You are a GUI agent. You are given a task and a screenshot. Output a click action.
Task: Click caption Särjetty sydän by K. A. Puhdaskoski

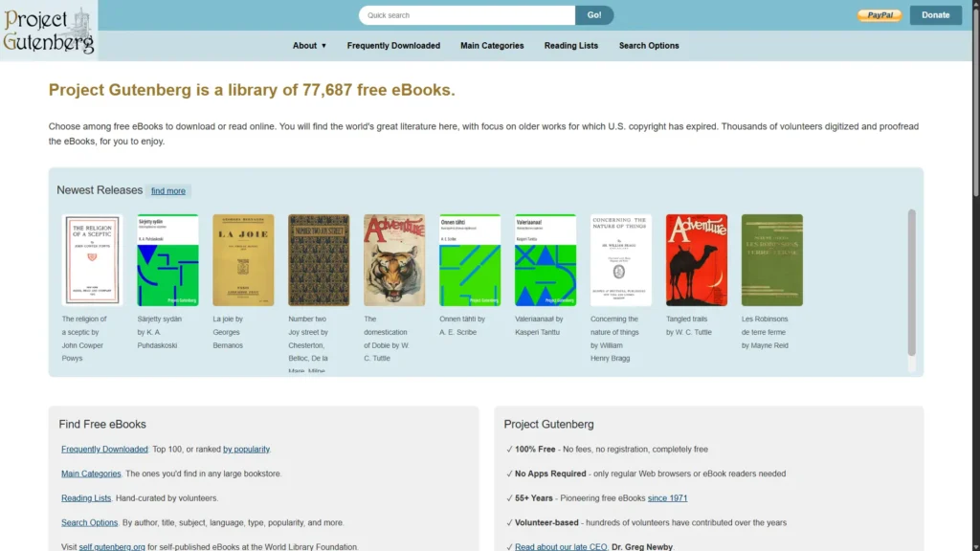pos(160,332)
